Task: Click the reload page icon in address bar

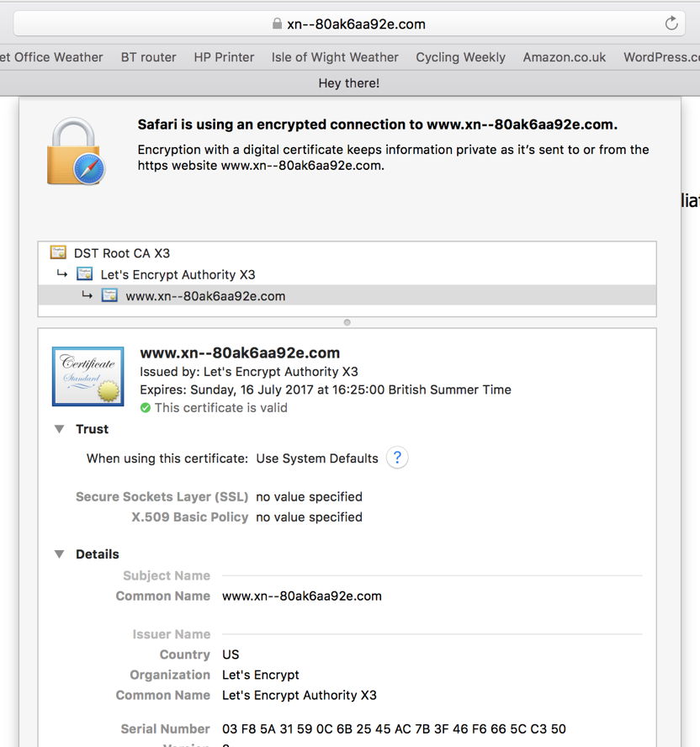Action: [671, 24]
